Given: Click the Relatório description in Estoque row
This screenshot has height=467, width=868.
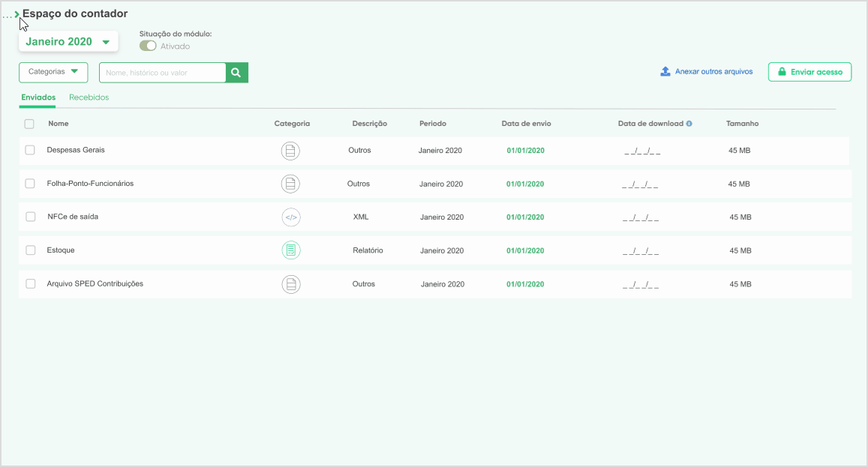Looking at the screenshot, I should pos(368,250).
